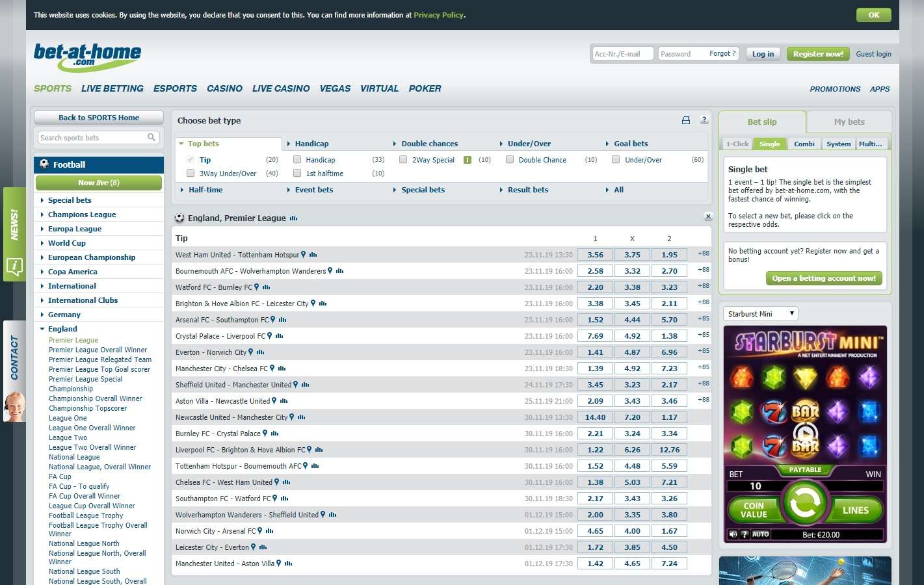Image resolution: width=924 pixels, height=585 pixels.
Task: Open help question mark icon
Action: point(704,120)
